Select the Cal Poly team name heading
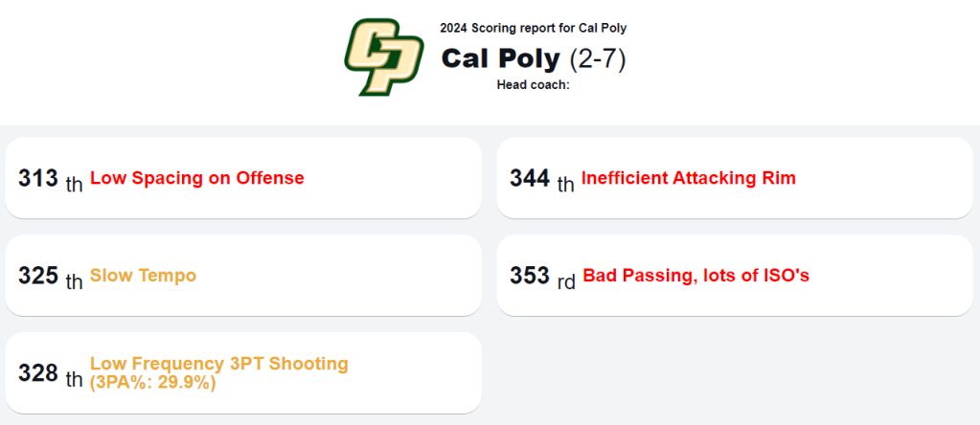 [x=500, y=58]
